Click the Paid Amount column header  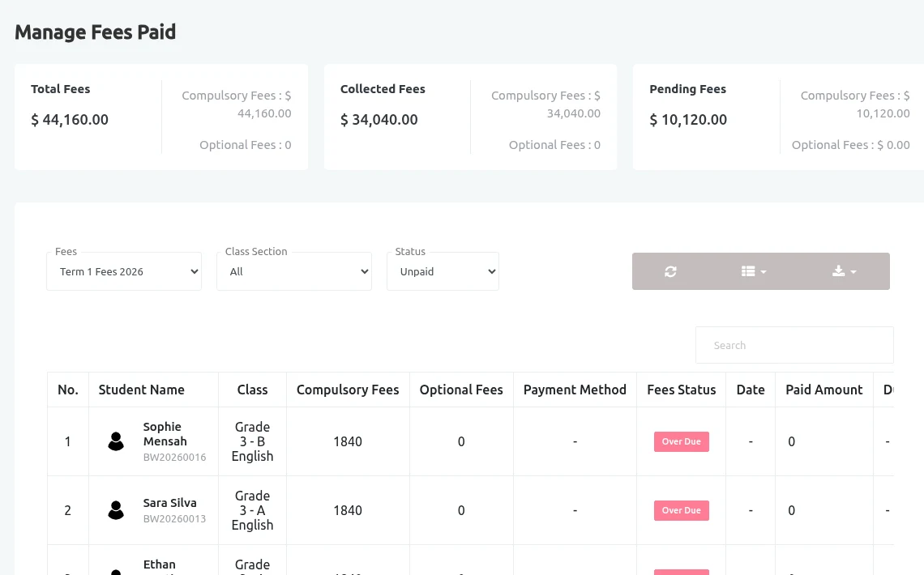click(x=823, y=390)
